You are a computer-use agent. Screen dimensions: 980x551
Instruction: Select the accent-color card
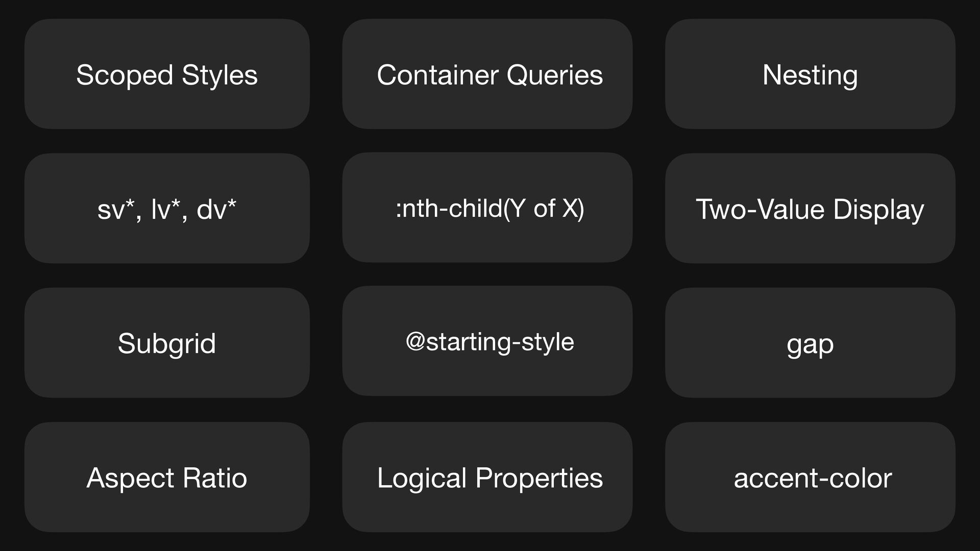coord(810,477)
